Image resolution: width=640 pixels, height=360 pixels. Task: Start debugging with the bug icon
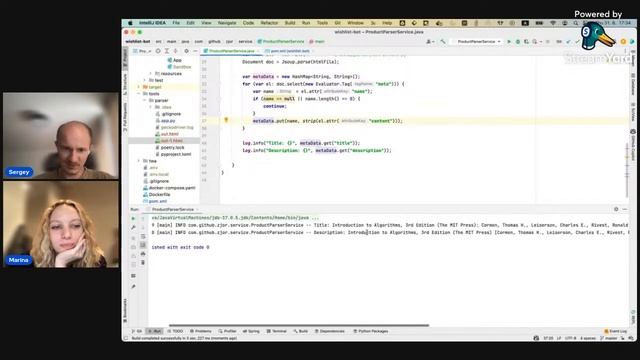[518, 42]
